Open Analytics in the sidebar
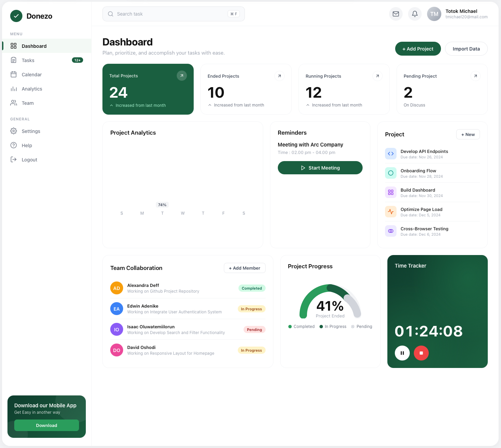 coord(47,89)
